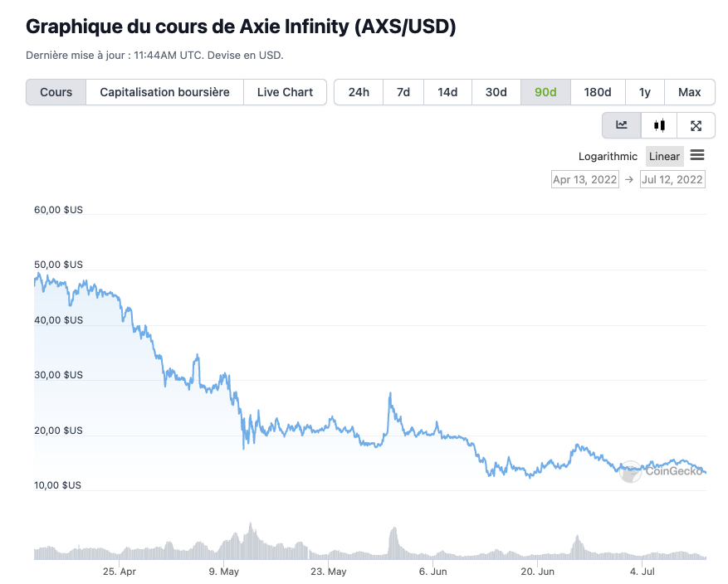728x584 pixels.
Task: Choose the 14d time range
Action: click(x=447, y=92)
